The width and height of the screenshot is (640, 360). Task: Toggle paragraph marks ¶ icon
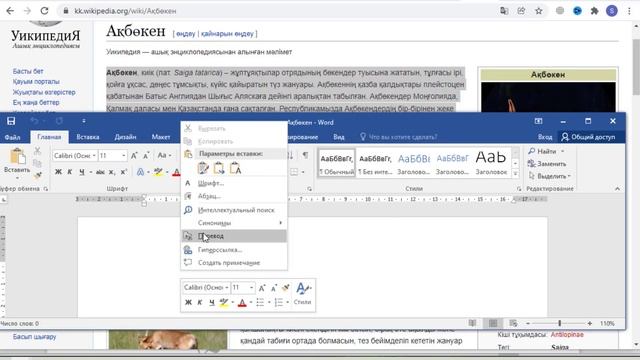pyautogui.click(x=305, y=155)
